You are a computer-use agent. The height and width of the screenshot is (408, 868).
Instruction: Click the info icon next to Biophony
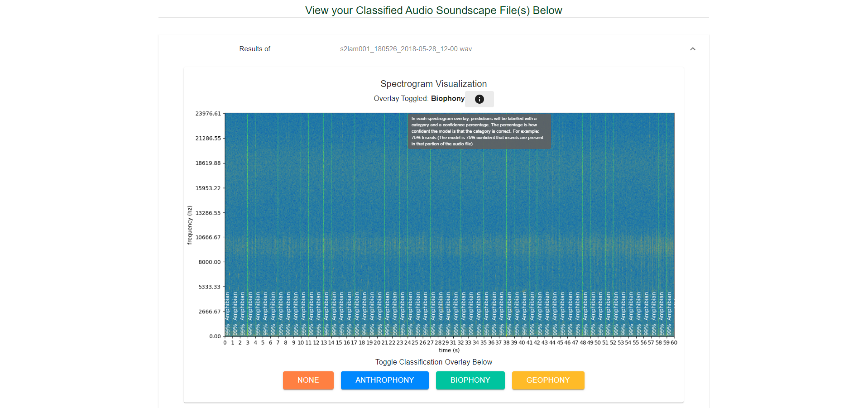479,99
